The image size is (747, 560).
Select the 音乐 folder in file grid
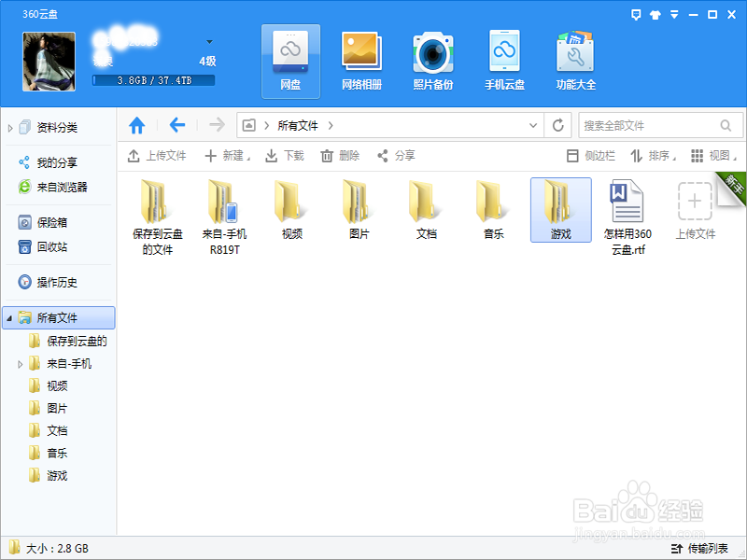[493, 209]
